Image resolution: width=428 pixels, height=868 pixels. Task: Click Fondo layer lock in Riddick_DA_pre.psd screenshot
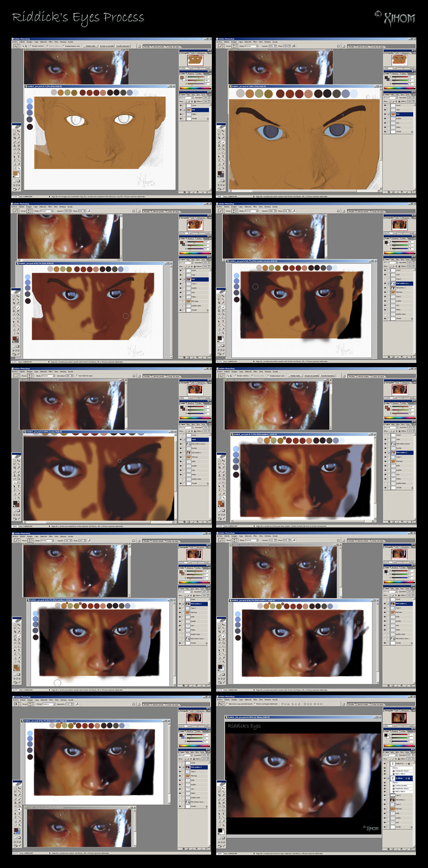412,827
